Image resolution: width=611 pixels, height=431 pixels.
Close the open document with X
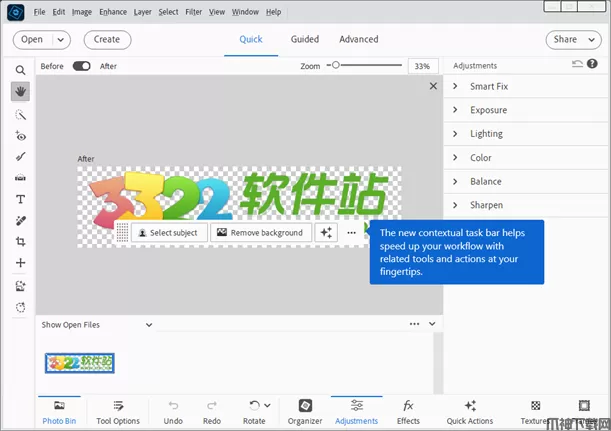433,86
